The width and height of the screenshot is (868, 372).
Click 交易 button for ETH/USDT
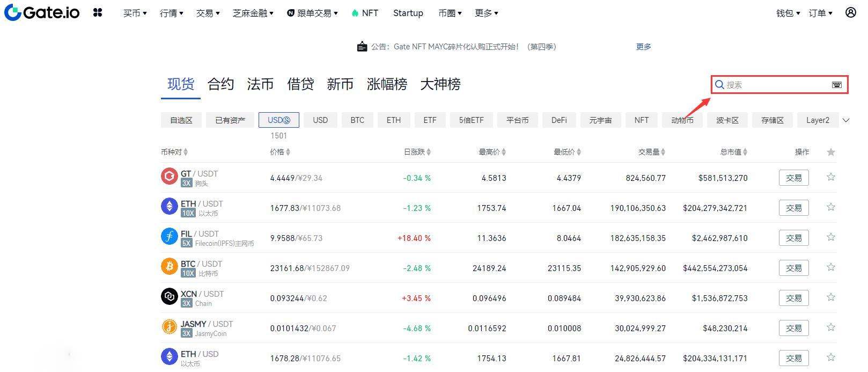(793, 208)
